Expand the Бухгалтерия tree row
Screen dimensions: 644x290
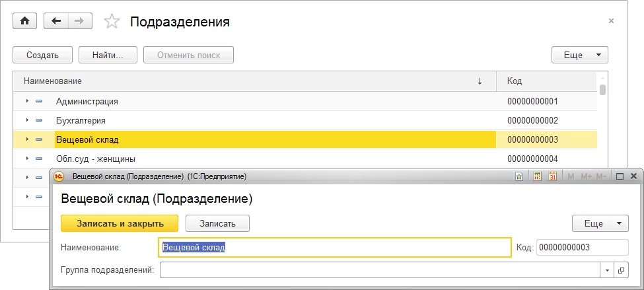pos(27,120)
